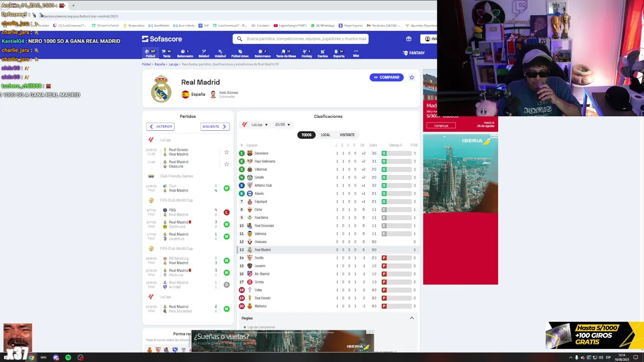The height and width of the screenshot is (362, 644).
Task: Toggle favorite star for Real Madrid
Action: point(412,77)
